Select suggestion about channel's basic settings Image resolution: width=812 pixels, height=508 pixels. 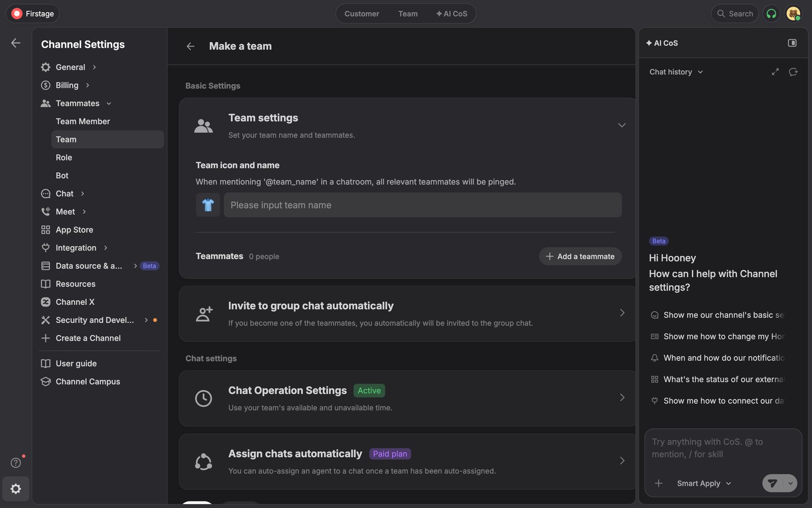tap(718, 315)
